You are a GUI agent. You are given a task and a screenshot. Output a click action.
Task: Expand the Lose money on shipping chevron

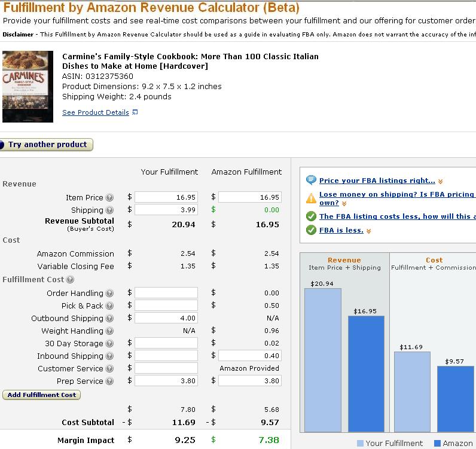(x=344, y=203)
